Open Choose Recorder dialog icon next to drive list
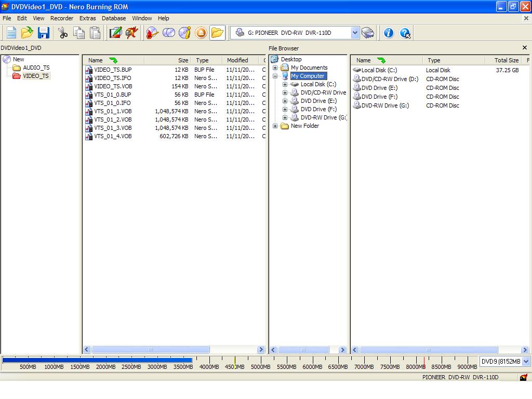This screenshot has width=532, height=399. (368, 33)
